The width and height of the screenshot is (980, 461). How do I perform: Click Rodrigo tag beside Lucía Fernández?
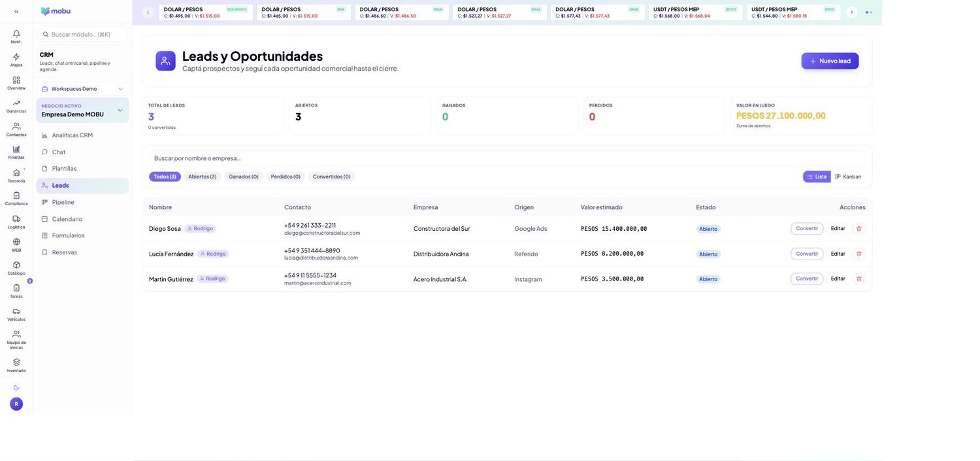point(213,254)
